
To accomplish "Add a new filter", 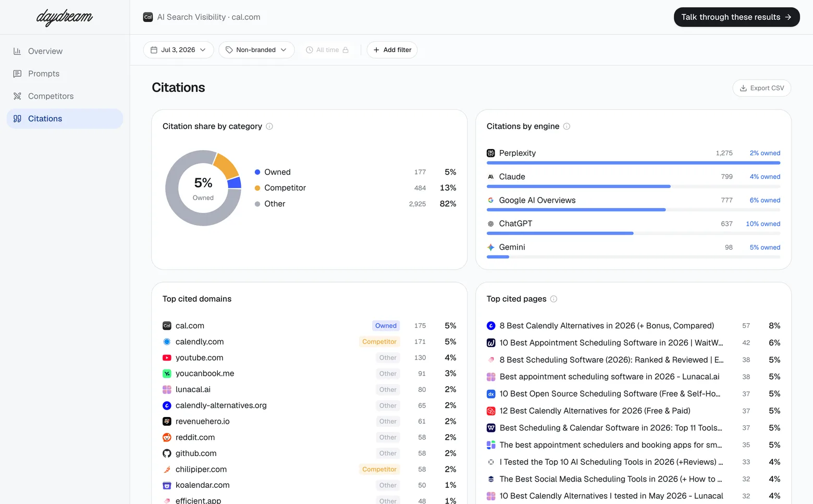I will [x=392, y=50].
